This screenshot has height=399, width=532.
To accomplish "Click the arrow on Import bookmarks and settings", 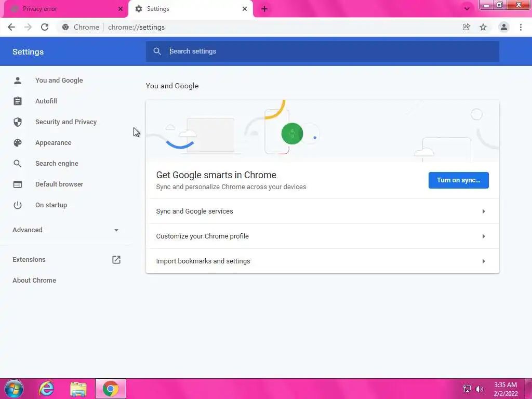I will pyautogui.click(x=484, y=261).
